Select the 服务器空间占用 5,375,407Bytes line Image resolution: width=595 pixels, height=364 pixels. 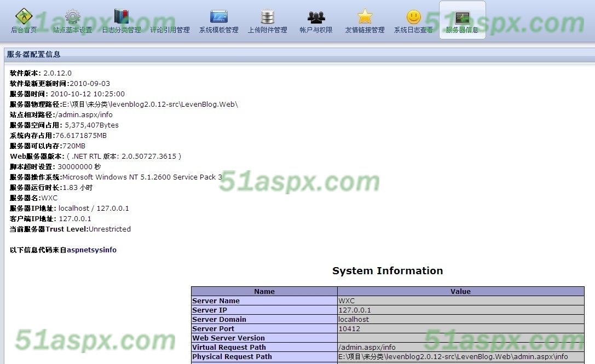click(x=64, y=125)
